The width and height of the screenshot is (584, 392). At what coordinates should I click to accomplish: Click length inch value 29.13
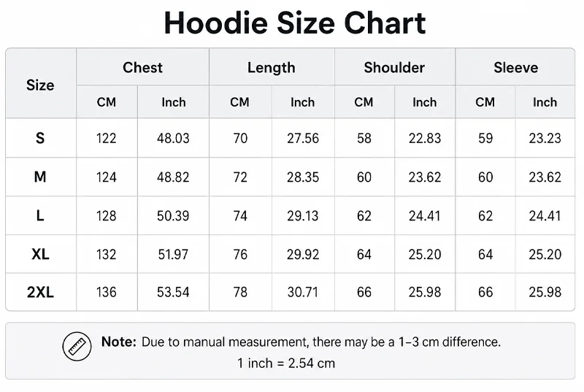click(303, 216)
